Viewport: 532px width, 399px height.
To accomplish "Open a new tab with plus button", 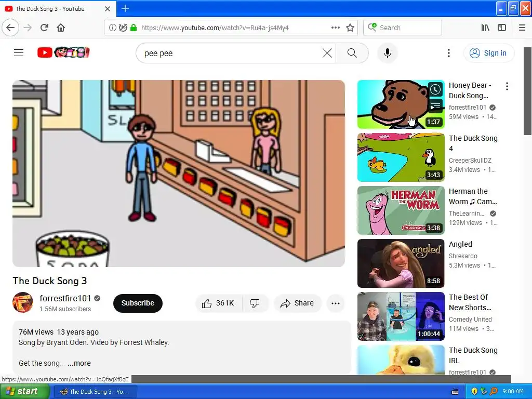I will tap(125, 8).
